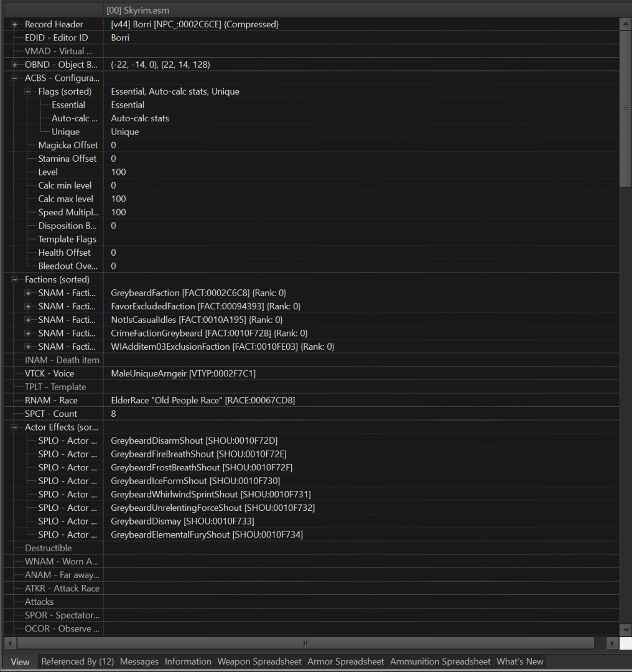
Task: Select the TPLT - Template row
Action: pyautogui.click(x=311, y=387)
